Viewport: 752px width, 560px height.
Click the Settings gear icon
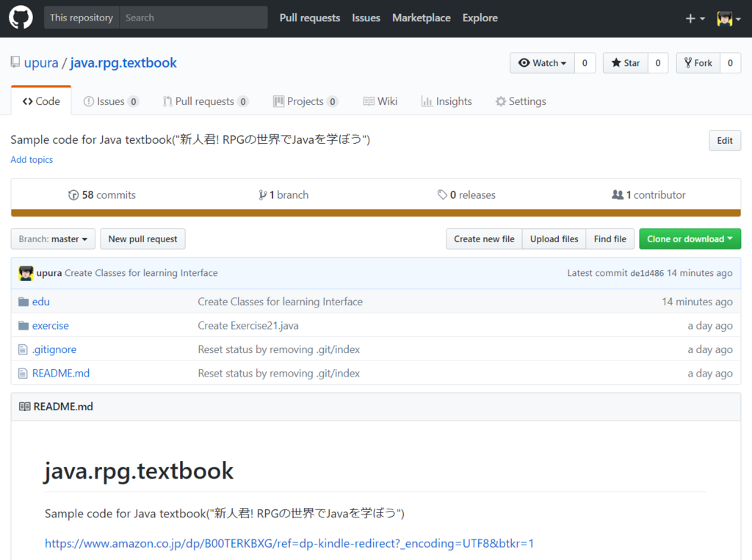click(x=501, y=101)
